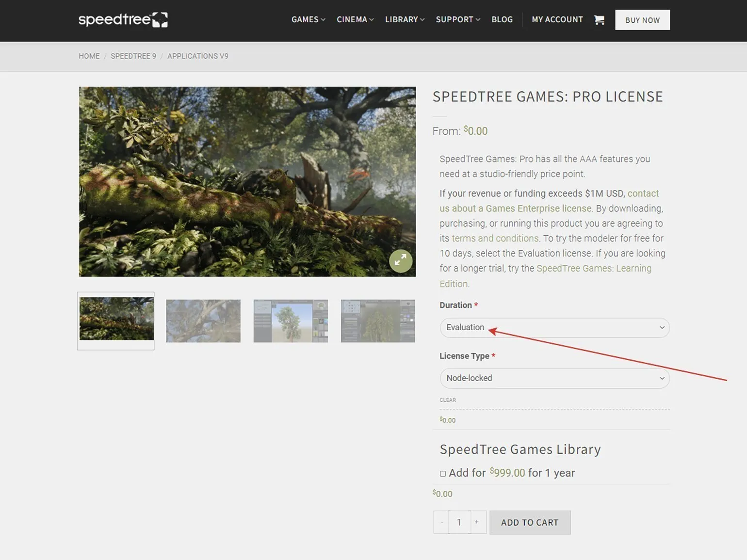
Task: Select the second tree branch thumbnail
Action: click(x=203, y=320)
